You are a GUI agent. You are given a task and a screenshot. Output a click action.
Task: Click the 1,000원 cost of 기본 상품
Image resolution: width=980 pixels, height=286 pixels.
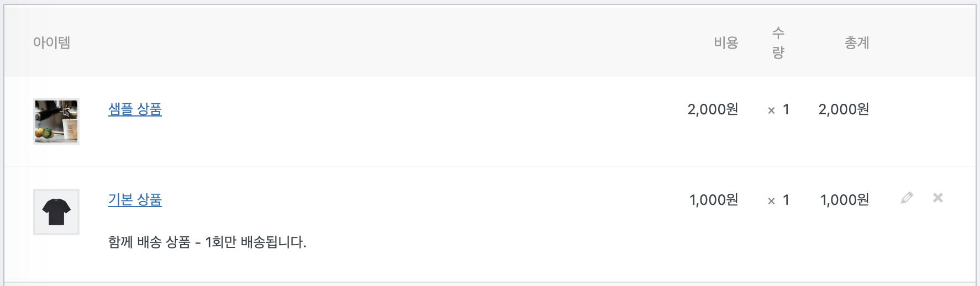pyautogui.click(x=713, y=200)
